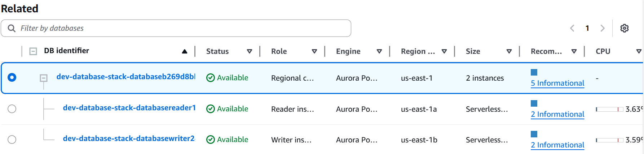Open Size column sort dropdown

coord(509,51)
